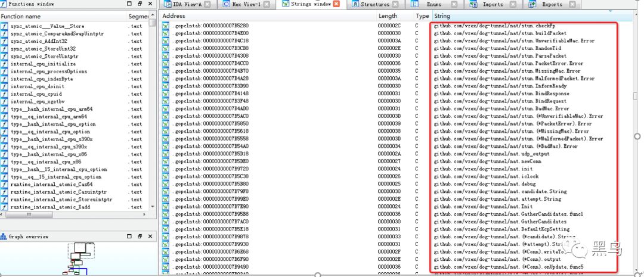
Task: Click string icon beside address 00000000007B4E00
Action: [x=166, y=33]
